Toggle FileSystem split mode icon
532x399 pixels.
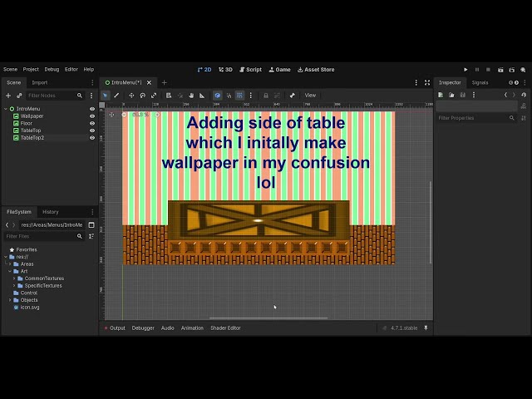(91, 225)
